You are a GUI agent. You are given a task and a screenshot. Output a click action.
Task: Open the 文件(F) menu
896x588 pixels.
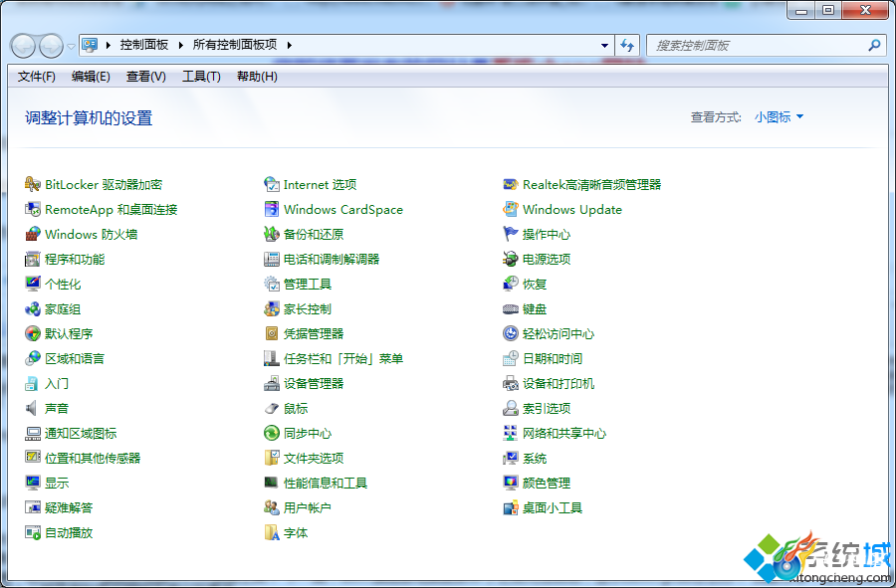tap(37, 77)
